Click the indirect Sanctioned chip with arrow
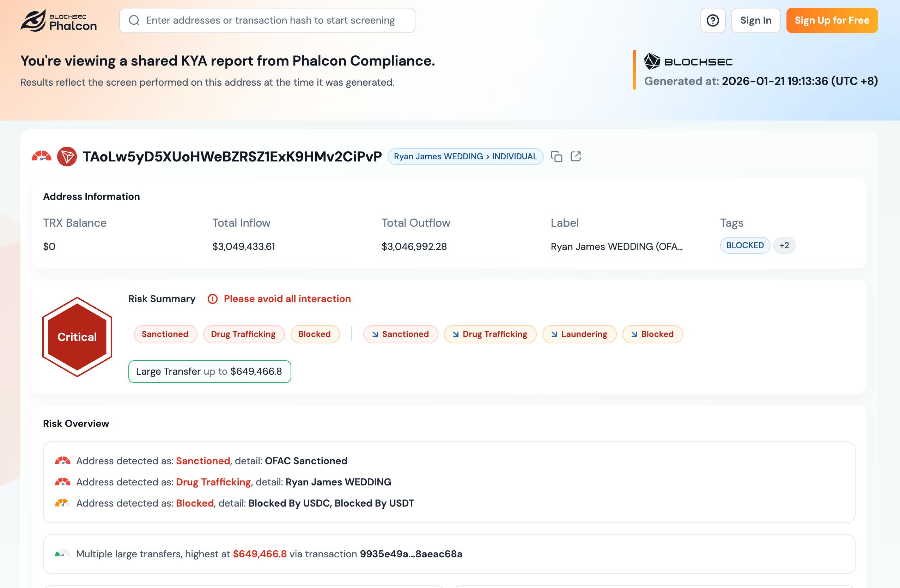Image resolution: width=900 pixels, height=588 pixels. tap(401, 334)
